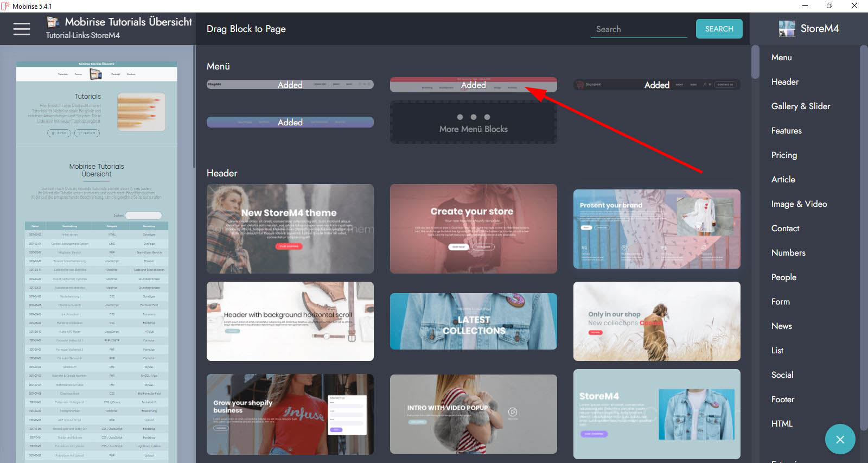The width and height of the screenshot is (868, 463).
Task: Click the Tutorials heading in page preview
Action: [x=88, y=97]
